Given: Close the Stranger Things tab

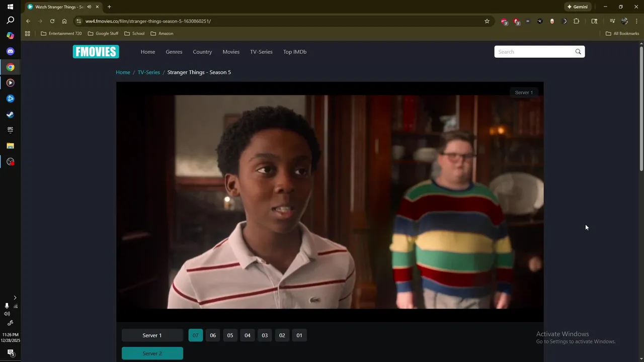Looking at the screenshot, I should 97,7.
